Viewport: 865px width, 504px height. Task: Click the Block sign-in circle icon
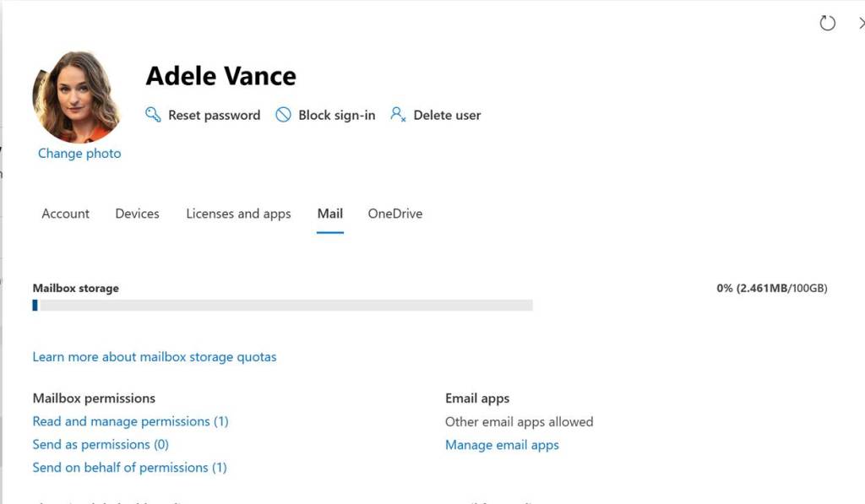click(x=284, y=115)
